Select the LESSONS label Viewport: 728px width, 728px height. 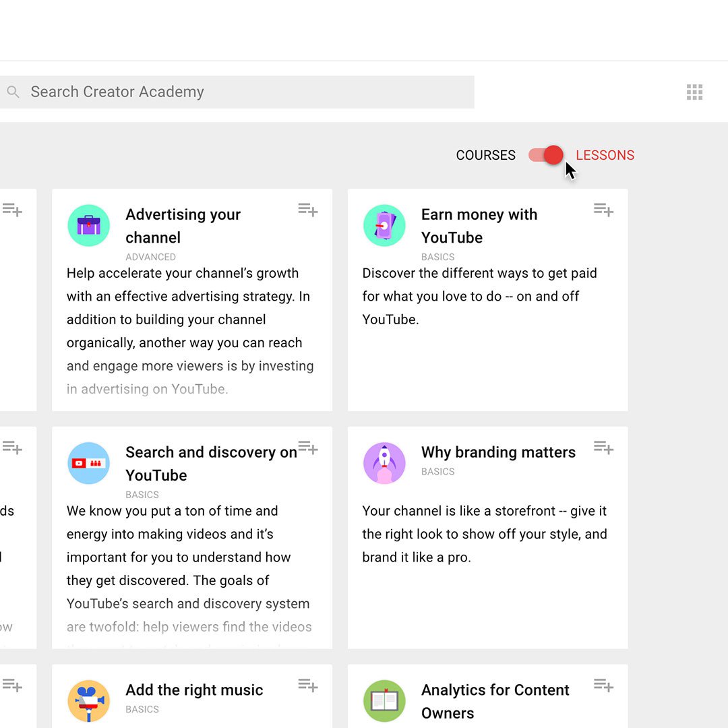coord(605,155)
